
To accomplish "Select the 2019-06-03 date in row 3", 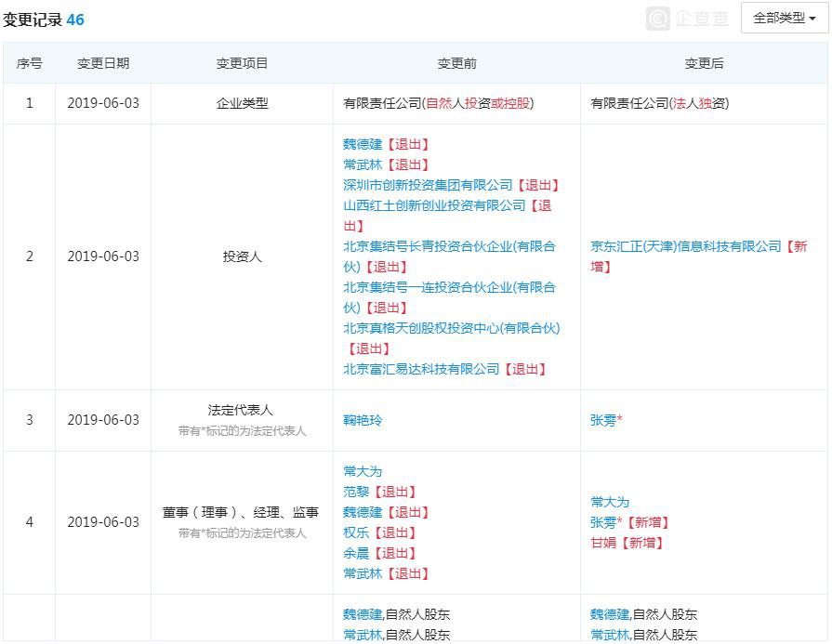I will click(103, 420).
